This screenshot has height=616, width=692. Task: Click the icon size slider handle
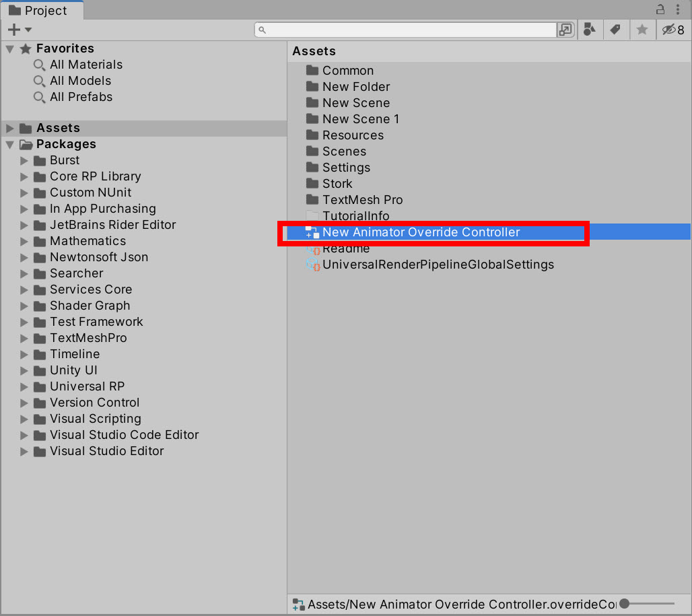pos(625,603)
